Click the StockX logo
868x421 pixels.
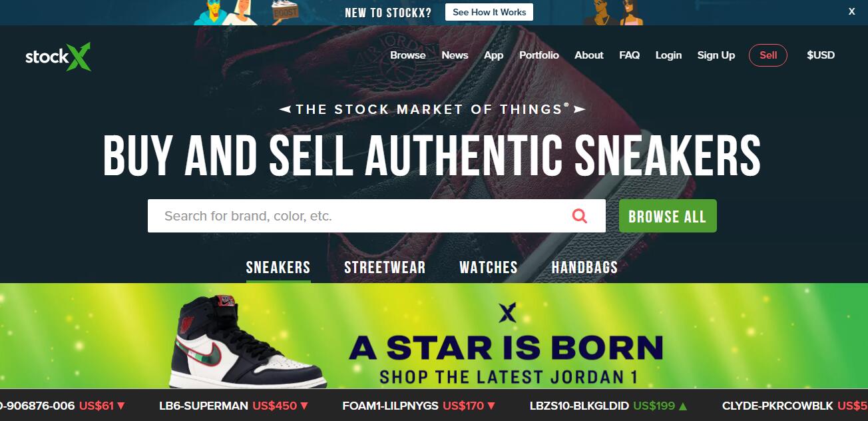click(x=58, y=57)
